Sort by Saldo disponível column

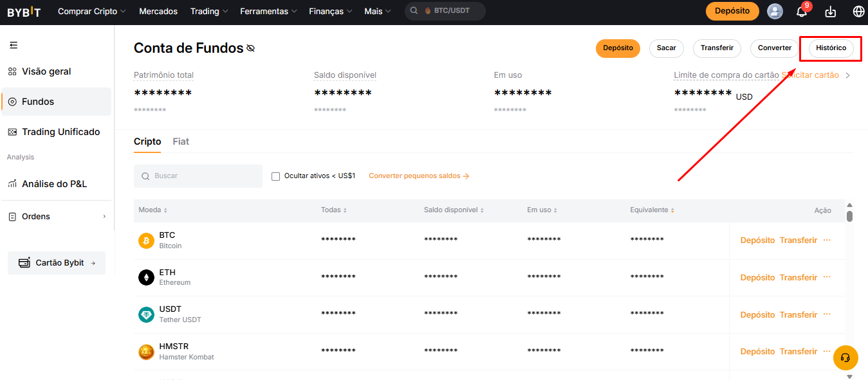tap(482, 210)
